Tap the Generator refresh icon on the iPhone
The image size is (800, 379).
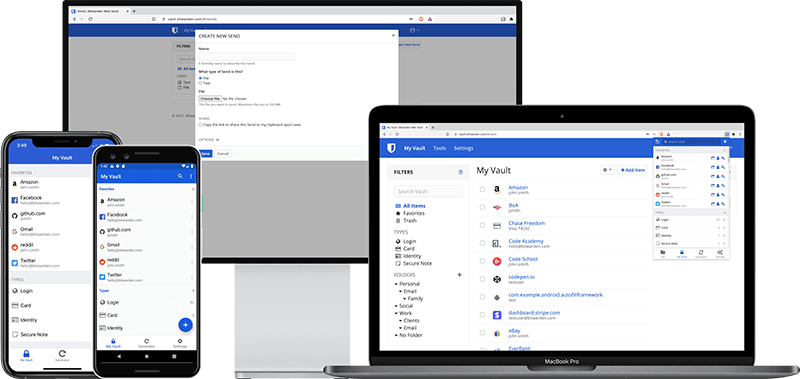click(62, 353)
